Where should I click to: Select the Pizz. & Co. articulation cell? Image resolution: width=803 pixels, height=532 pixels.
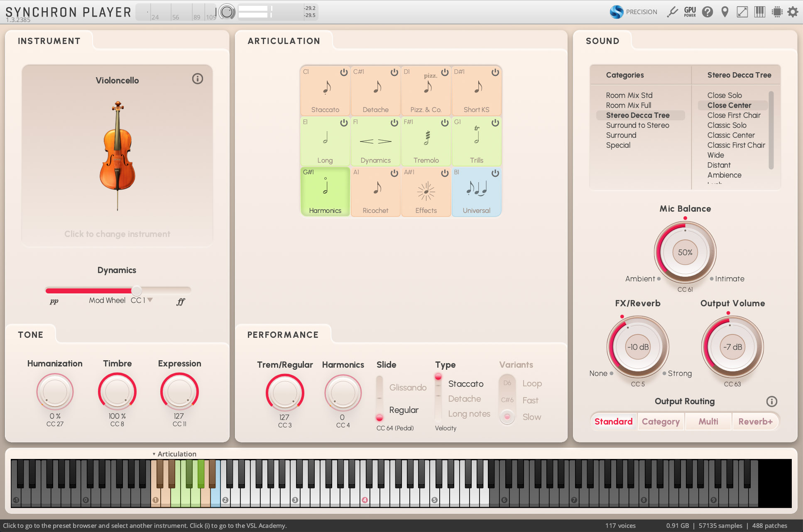pos(426,91)
